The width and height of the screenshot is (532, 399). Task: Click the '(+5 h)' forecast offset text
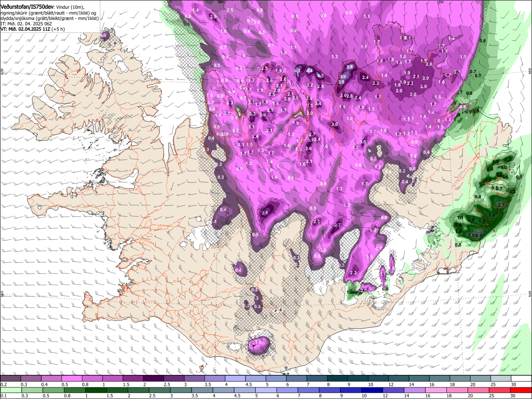click(x=59, y=29)
